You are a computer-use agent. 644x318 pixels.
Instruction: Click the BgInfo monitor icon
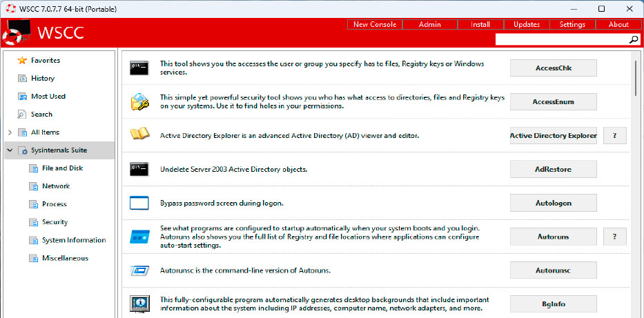point(138,304)
